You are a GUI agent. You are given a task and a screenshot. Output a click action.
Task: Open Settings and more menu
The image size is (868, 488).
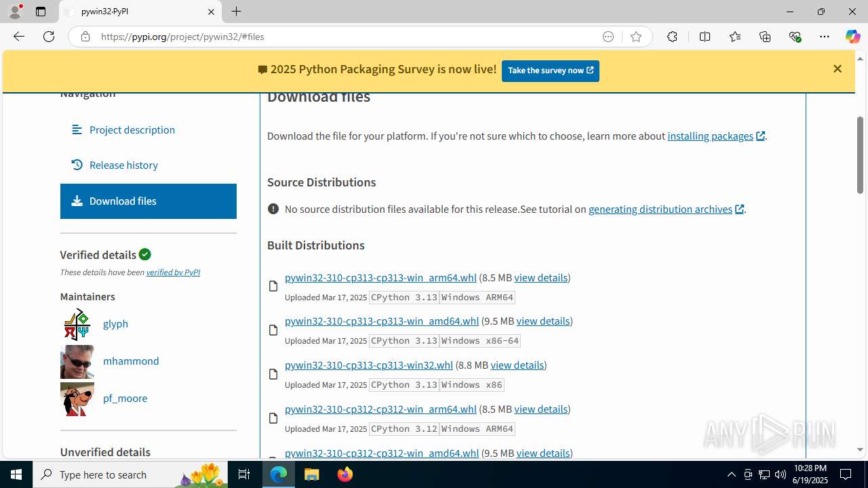[x=825, y=37]
